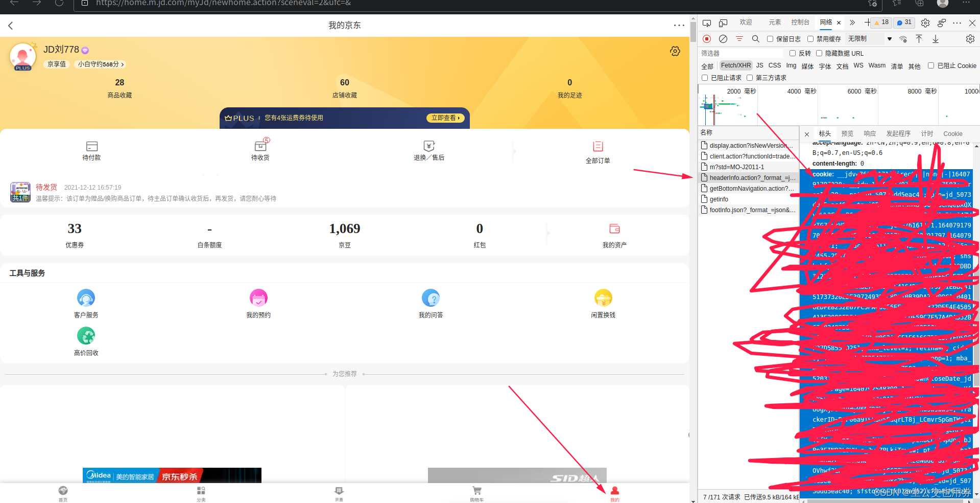Open 计时 tab in request details
Image resolution: width=980 pixels, height=503 pixels.
coord(927,134)
